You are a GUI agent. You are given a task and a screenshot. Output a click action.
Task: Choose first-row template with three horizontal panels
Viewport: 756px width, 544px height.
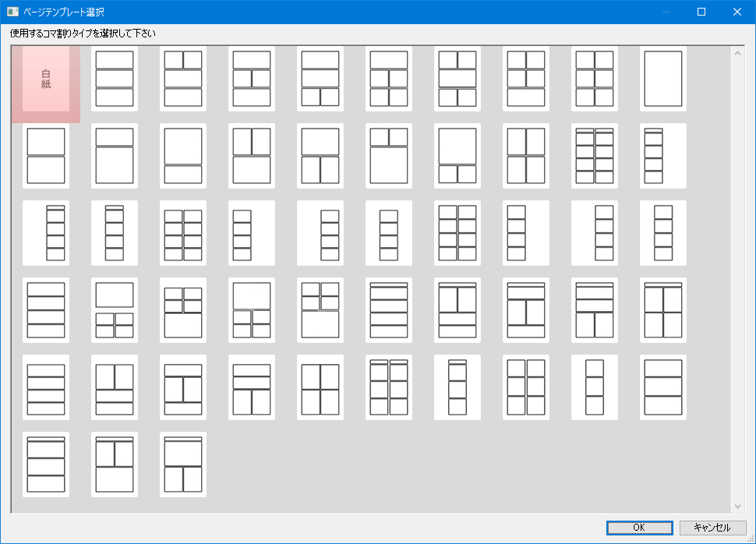point(115,79)
